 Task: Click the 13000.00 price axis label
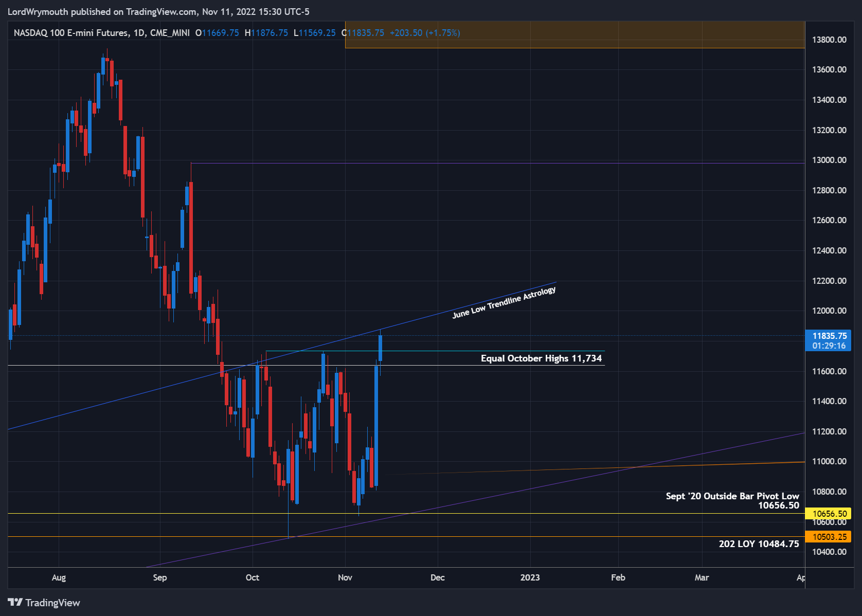coord(829,160)
